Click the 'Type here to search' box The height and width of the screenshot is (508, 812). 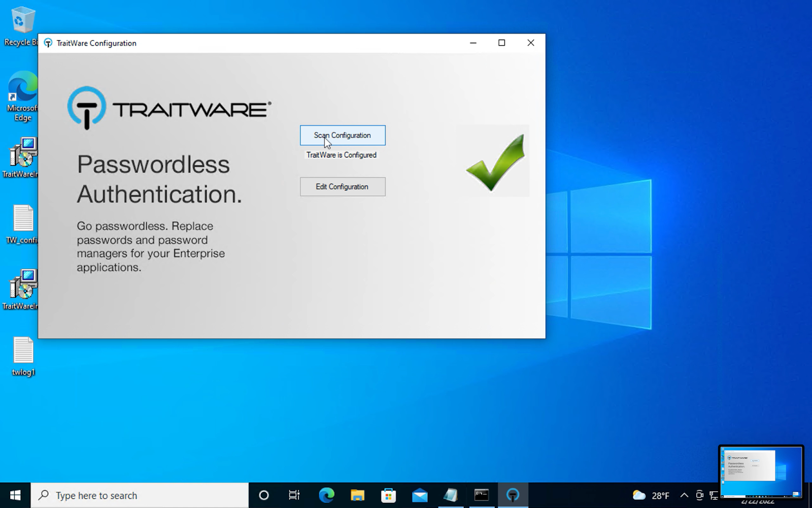[x=140, y=495]
